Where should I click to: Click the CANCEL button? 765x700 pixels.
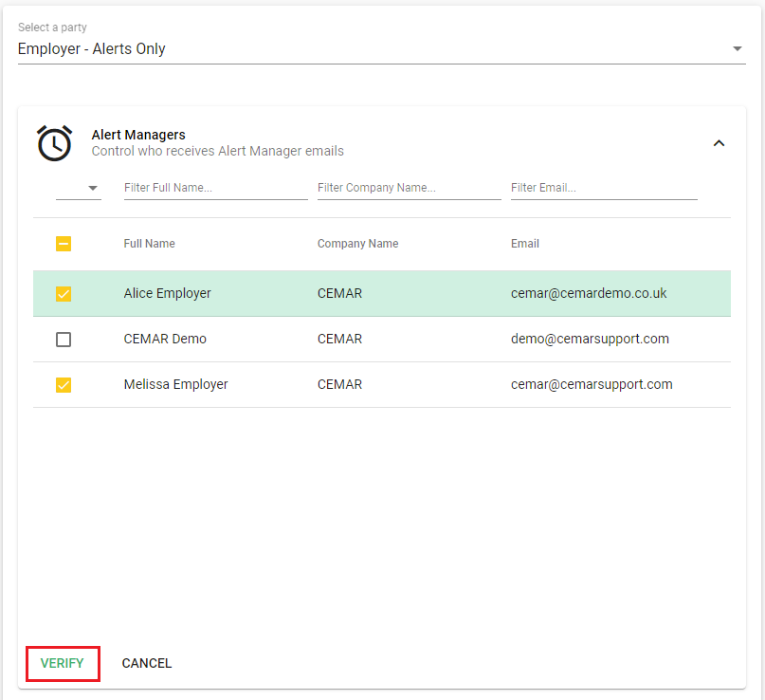[147, 663]
